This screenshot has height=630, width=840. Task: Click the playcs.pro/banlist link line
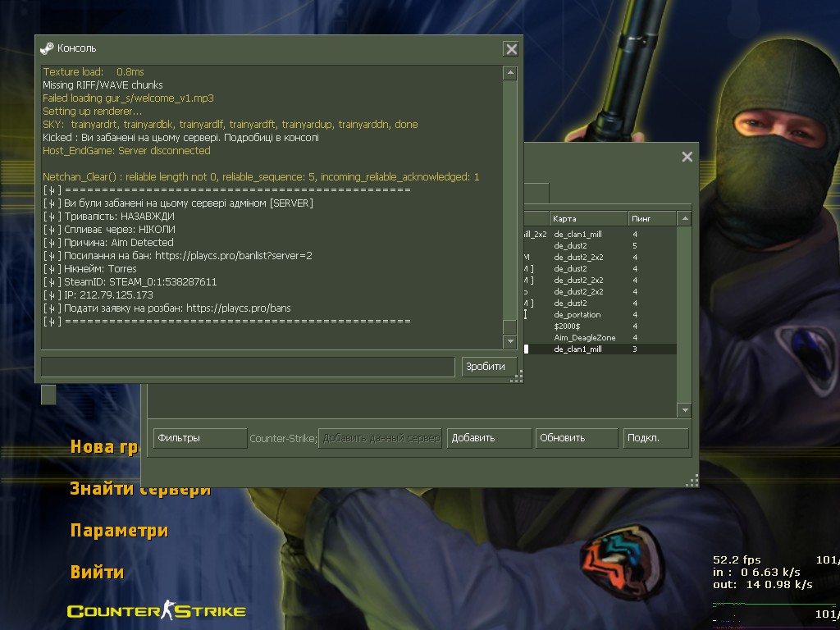pos(177,256)
